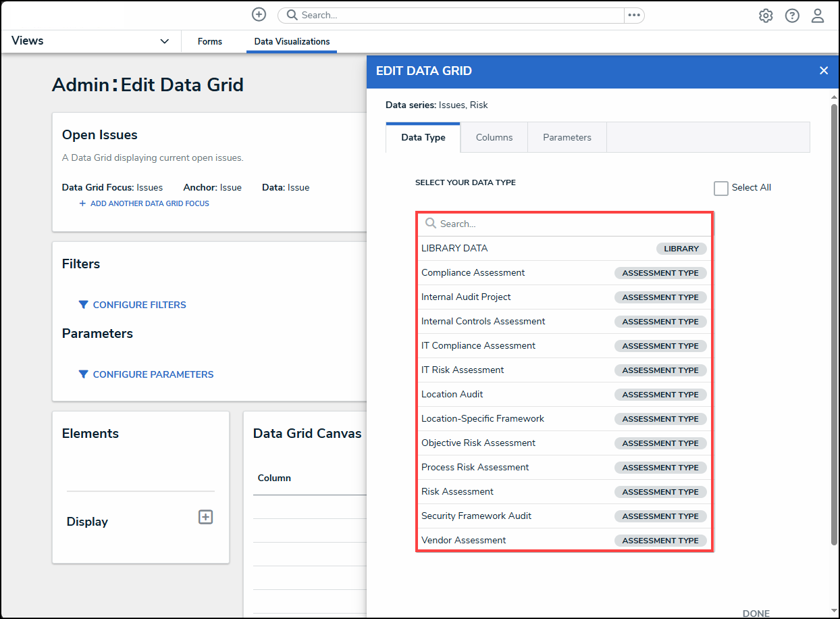Open the user profile icon
This screenshot has width=840, height=619.
[x=818, y=16]
